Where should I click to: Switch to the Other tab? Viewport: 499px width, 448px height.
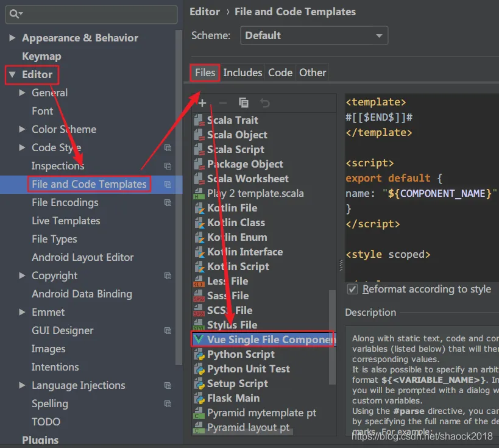click(313, 73)
